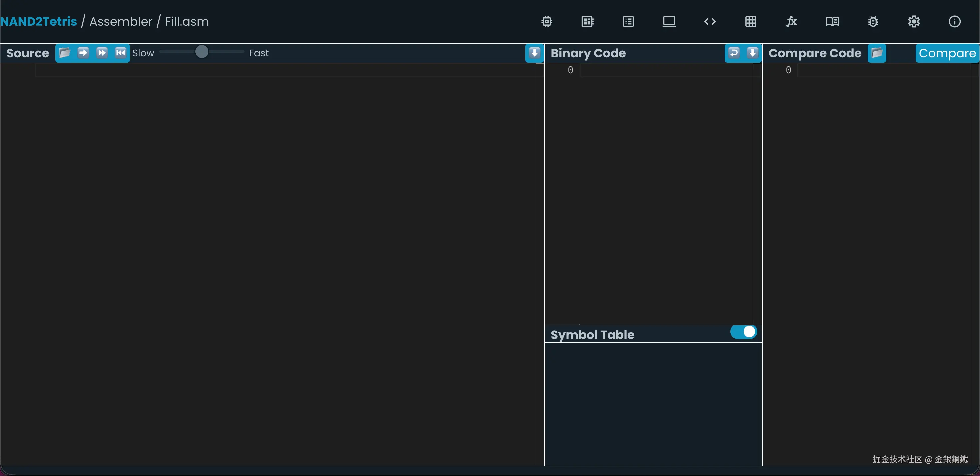
Task: Toggle the Symbol Table switch
Action: [743, 332]
